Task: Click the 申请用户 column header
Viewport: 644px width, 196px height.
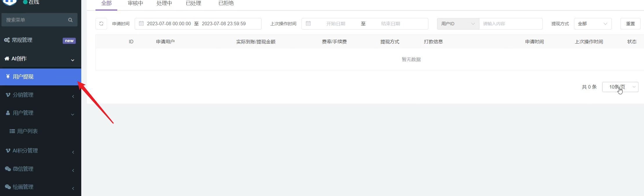Action: coord(165,42)
